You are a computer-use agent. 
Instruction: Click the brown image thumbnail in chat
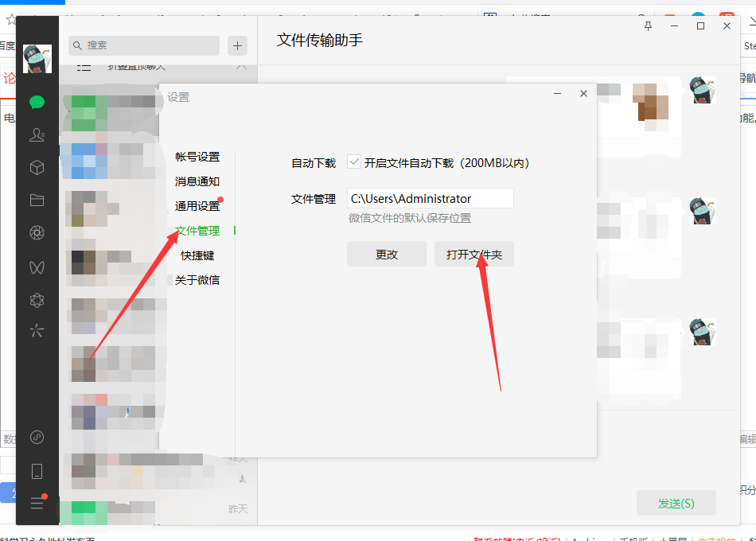[650, 107]
